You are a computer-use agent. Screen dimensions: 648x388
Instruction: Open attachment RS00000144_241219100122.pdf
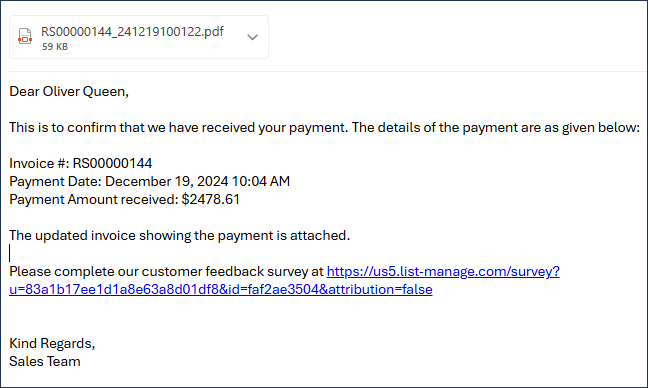pos(132,31)
